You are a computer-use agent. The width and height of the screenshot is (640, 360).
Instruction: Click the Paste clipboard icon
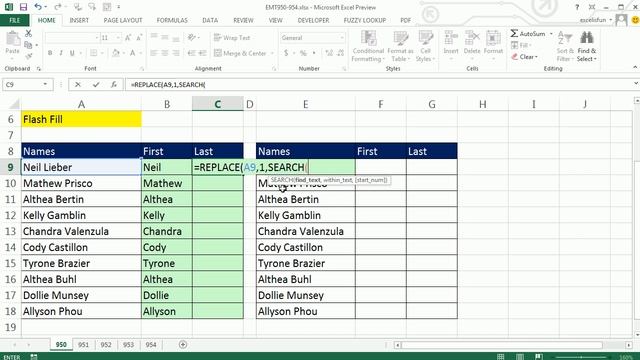coord(13,39)
